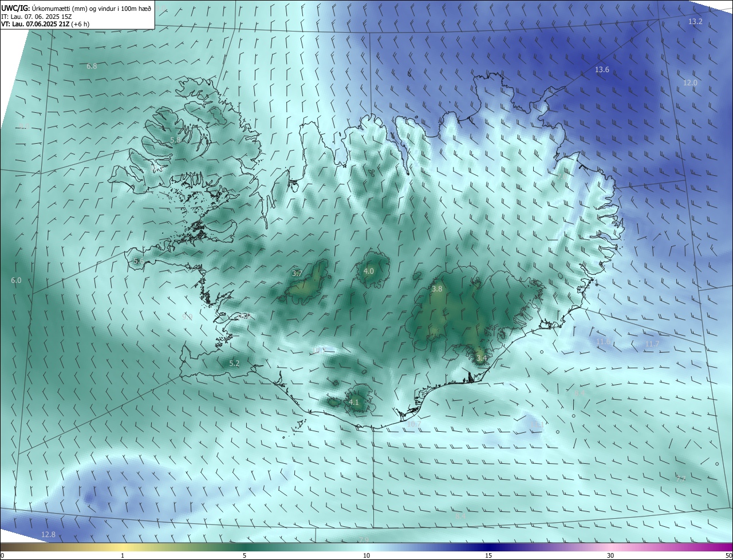Click the 10 tick label on the color scale

366,556
